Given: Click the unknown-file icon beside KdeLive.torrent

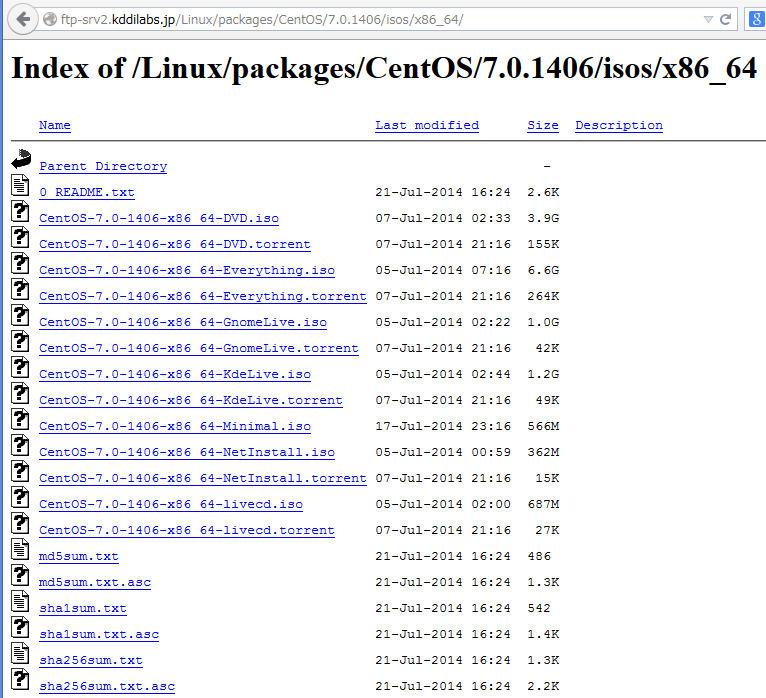Looking at the screenshot, I should point(20,394).
